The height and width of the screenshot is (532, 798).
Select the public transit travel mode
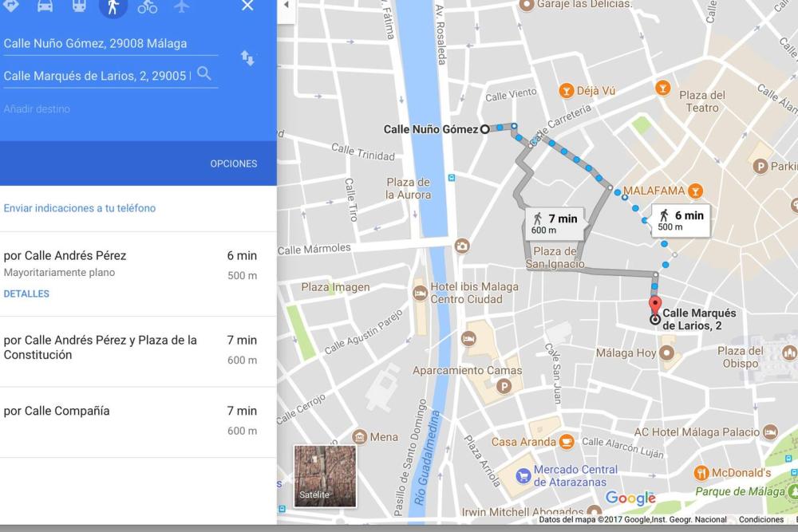point(79,6)
